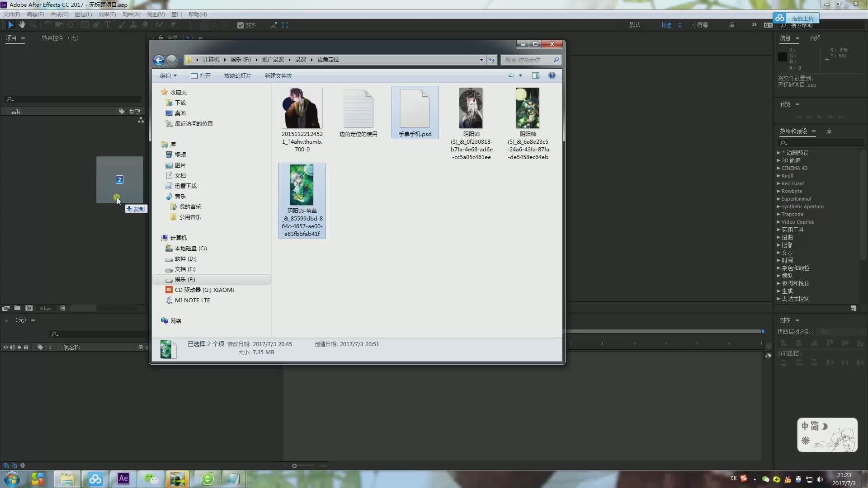The height and width of the screenshot is (488, 868).
Task: Select the Hand tool
Action: (22, 25)
